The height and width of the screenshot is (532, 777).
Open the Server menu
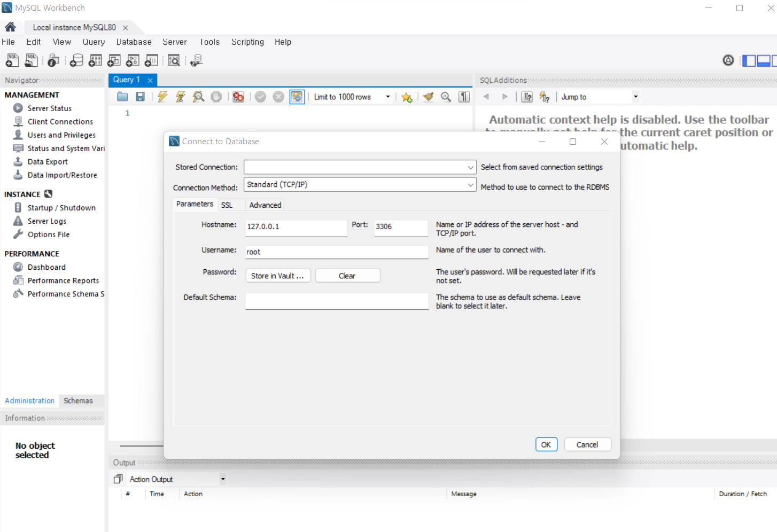click(x=175, y=42)
